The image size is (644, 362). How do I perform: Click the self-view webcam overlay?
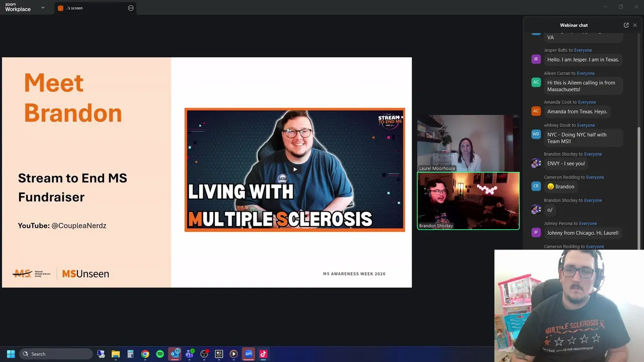pyautogui.click(x=569, y=306)
